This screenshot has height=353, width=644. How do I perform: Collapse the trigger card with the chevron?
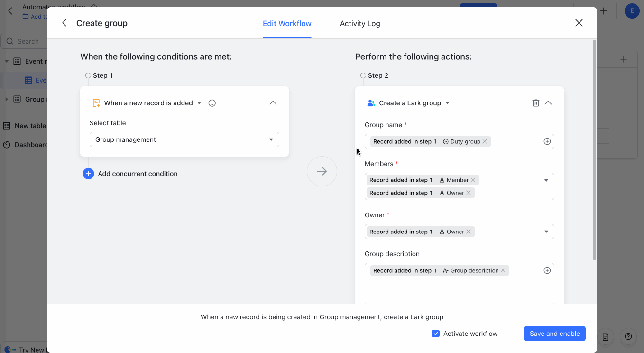point(273,102)
